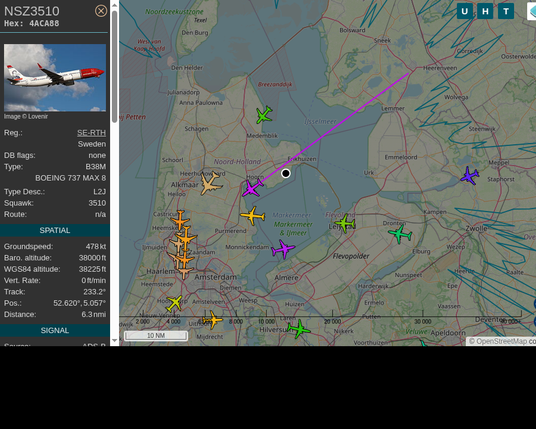Click the black receiver marker near Enkhuizen
Viewport: 536px width, 429px height.
tap(286, 173)
